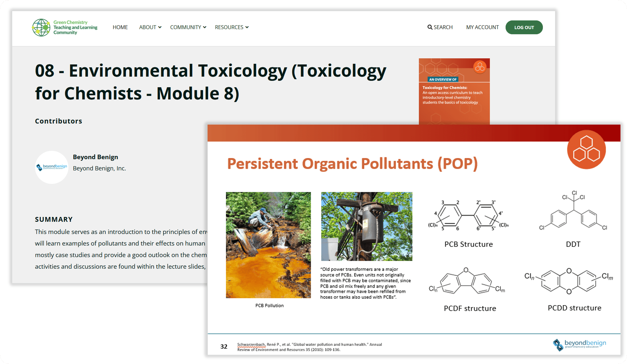Go to the Home menu item
Image resolution: width=627 pixels, height=364 pixels.
120,27
